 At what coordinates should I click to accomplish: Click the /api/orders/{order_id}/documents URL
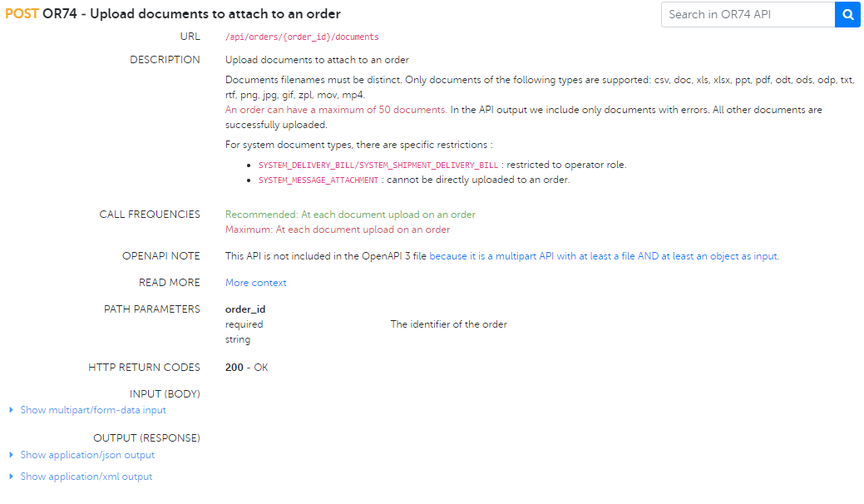302,37
